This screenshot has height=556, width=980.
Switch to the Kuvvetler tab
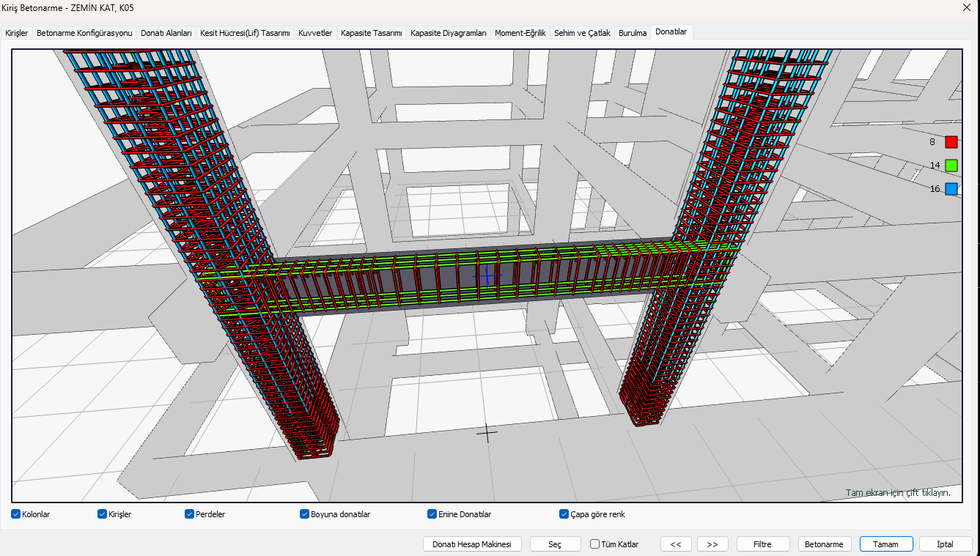pyautogui.click(x=315, y=33)
